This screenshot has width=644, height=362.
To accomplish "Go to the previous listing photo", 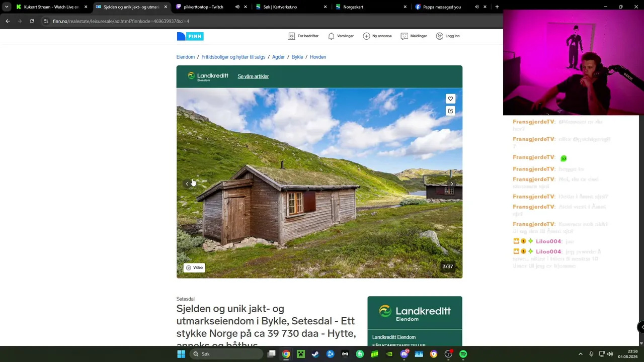I will click(x=187, y=184).
